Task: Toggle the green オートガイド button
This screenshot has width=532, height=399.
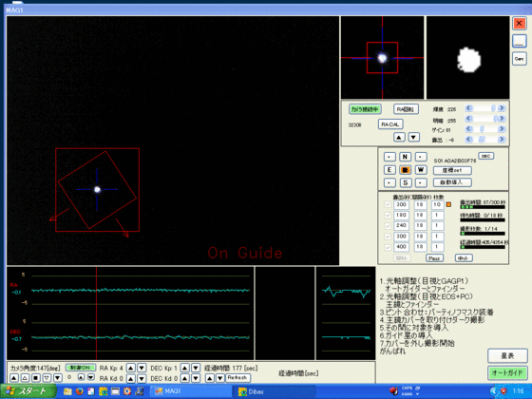Action: [507, 372]
